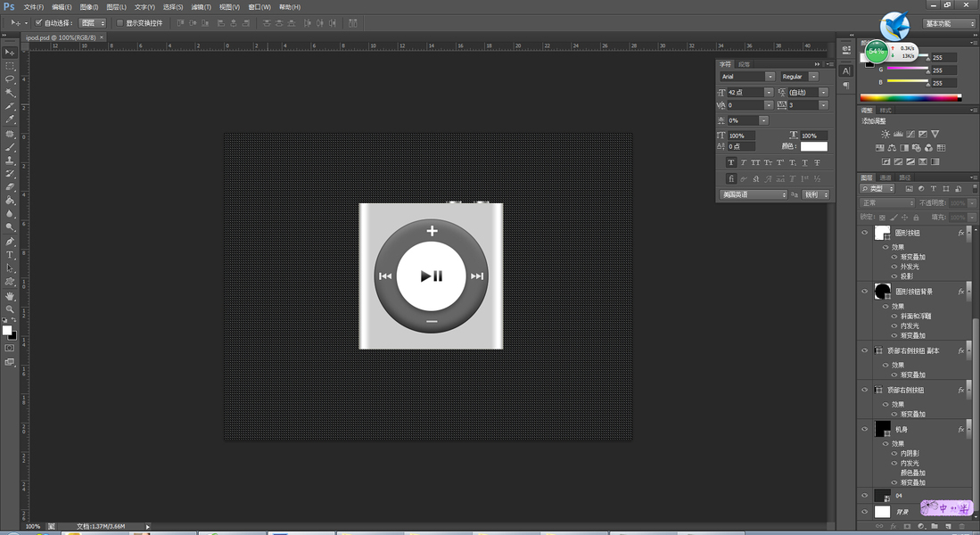
Task: Select the Rectangular Marquee tool
Action: pos(10,66)
